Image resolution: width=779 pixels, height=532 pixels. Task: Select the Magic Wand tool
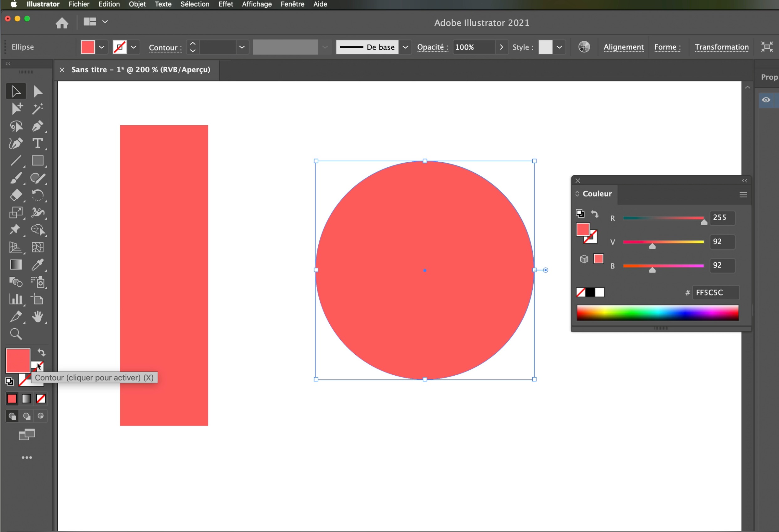tap(37, 109)
